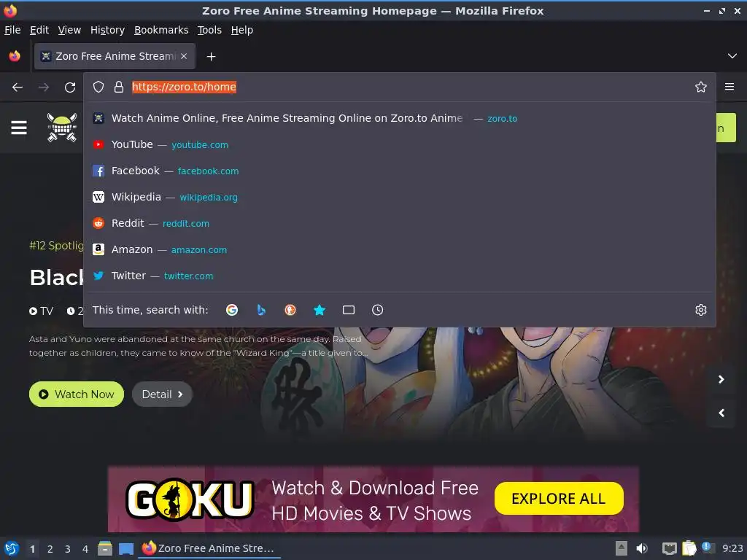The image size is (747, 560).
Task: Search this time with Google
Action: 232,310
